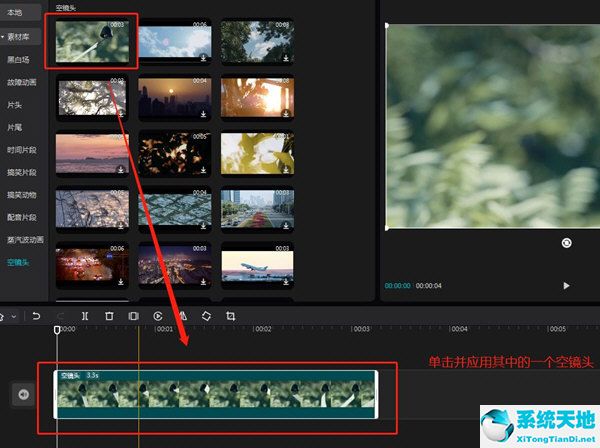Image resolution: width=600 pixels, height=448 pixels.
Task: Download the dark golden leaves clip
Action: pyautogui.click(x=203, y=169)
